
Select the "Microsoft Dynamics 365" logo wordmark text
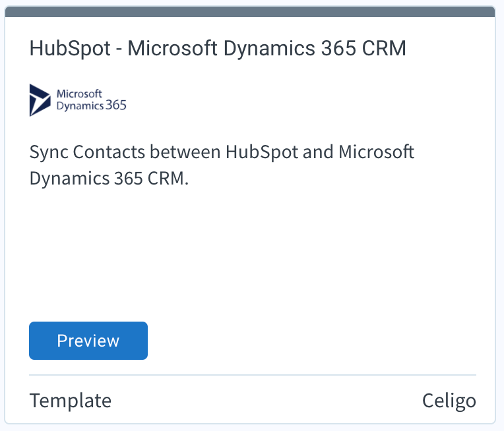click(x=92, y=100)
